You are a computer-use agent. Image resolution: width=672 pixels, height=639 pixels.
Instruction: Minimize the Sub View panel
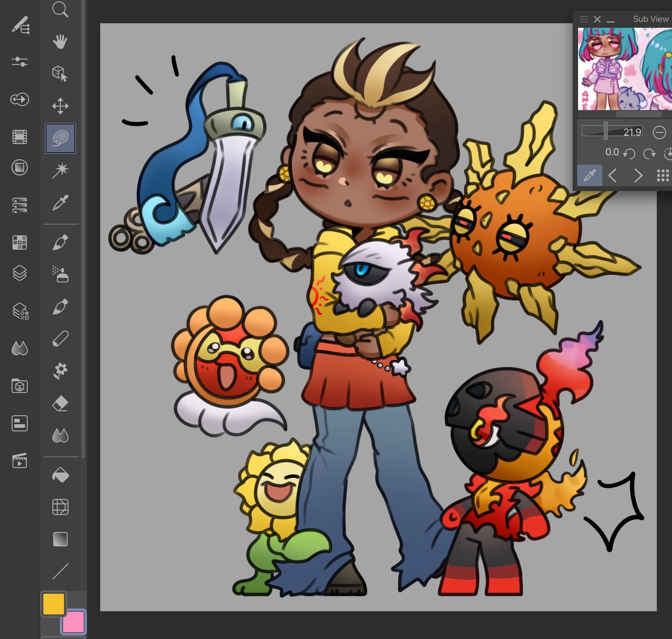(x=611, y=21)
